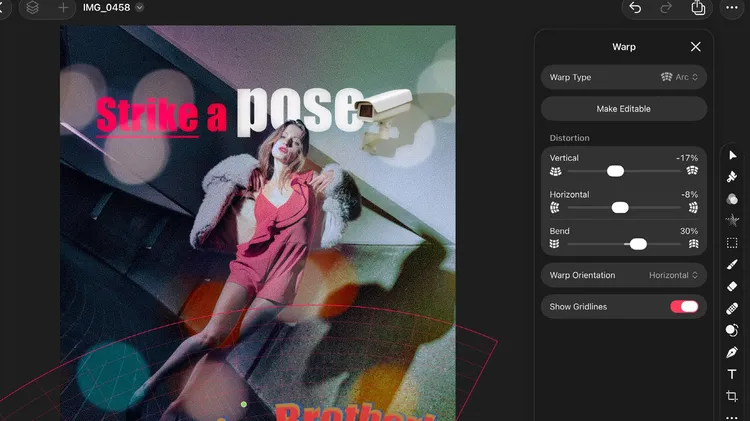Select the Repair bandage tool
Screen dimensions: 750x421
click(732, 309)
